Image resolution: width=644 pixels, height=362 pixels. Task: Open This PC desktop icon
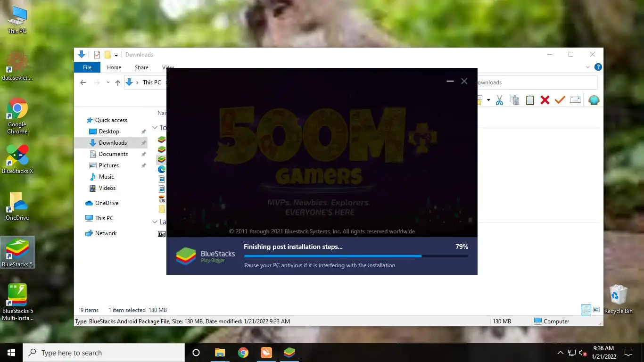(17, 20)
